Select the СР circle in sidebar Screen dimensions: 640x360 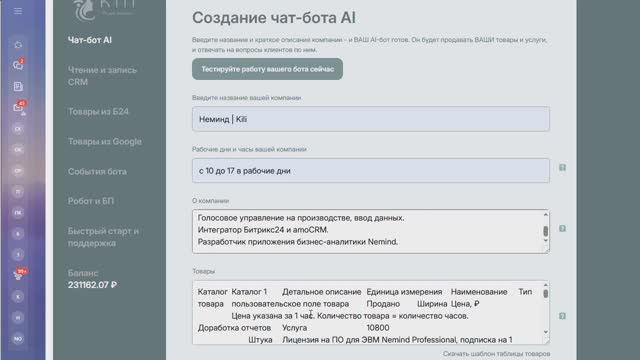coord(18,171)
